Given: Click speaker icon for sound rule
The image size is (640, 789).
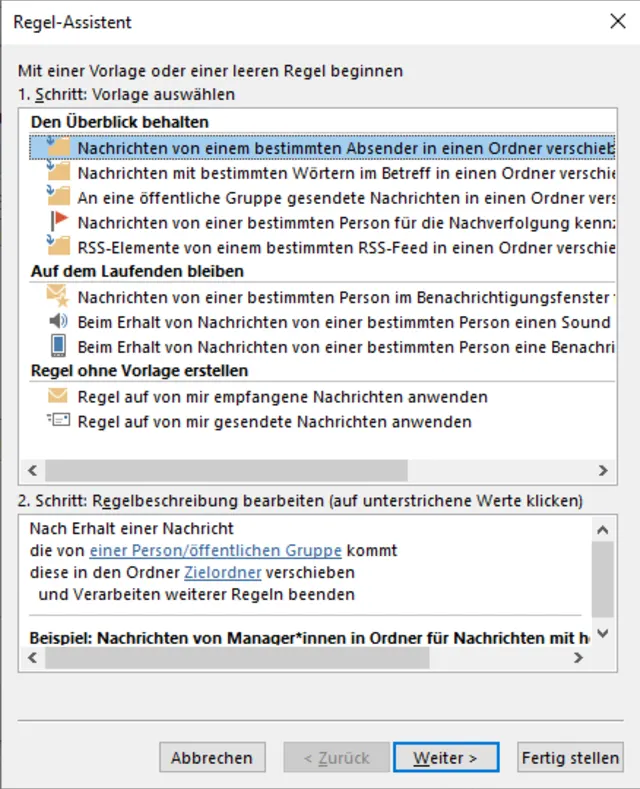Looking at the screenshot, I should point(58,321).
